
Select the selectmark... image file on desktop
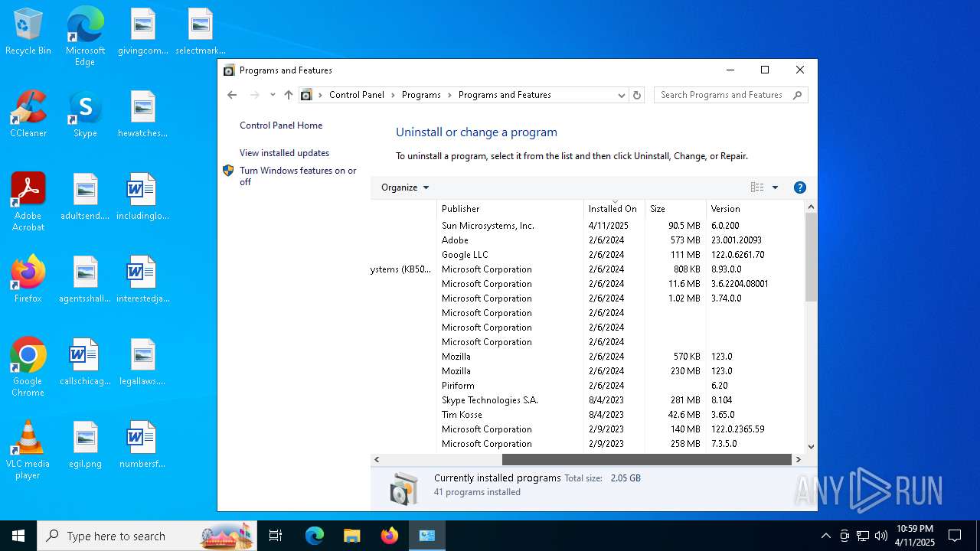point(201,32)
